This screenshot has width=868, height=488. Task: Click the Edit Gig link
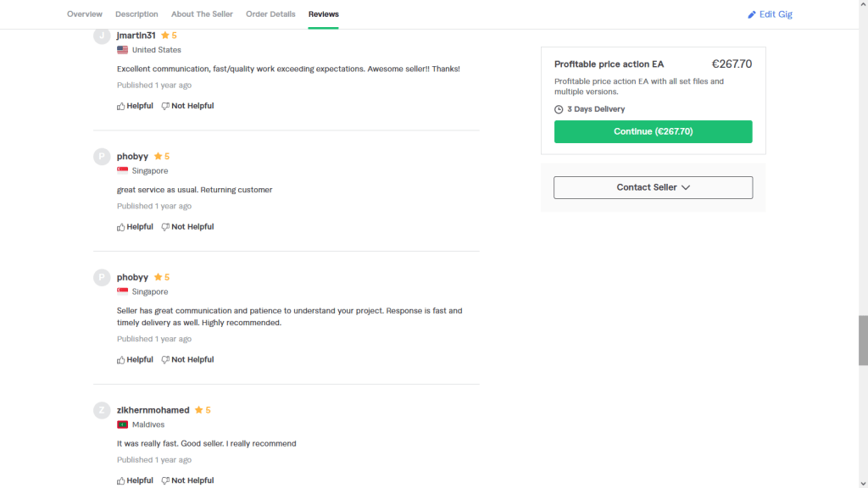(x=775, y=14)
